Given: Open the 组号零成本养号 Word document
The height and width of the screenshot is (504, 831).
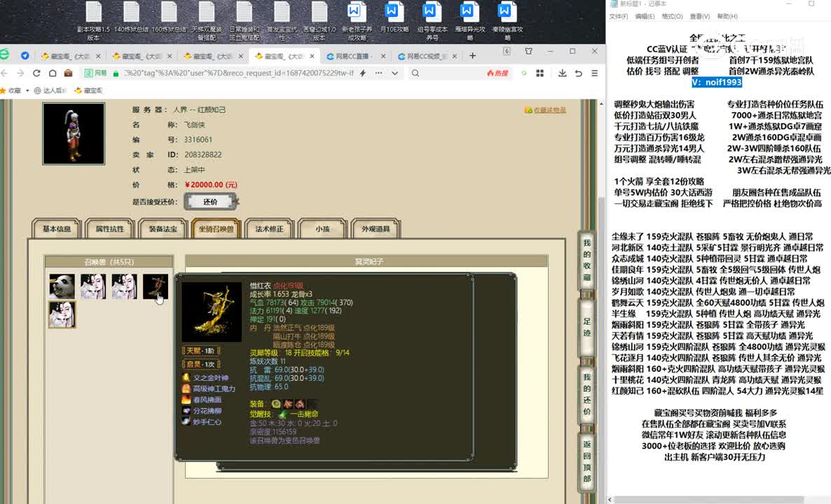Looking at the screenshot, I should 432,20.
